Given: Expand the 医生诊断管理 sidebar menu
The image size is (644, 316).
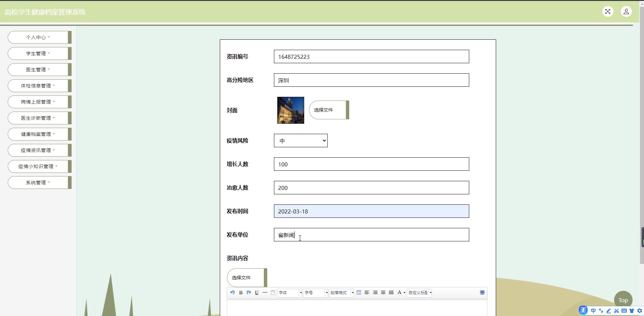Looking at the screenshot, I should pos(40,118).
